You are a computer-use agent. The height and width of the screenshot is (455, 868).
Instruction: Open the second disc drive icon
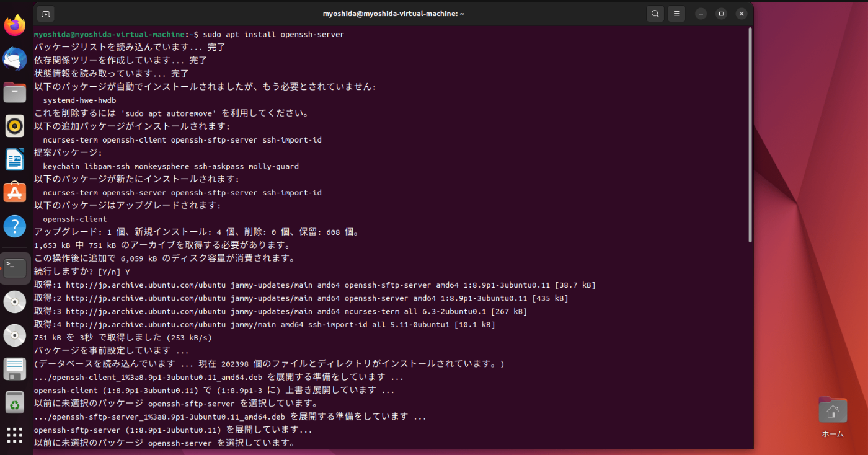click(15, 335)
